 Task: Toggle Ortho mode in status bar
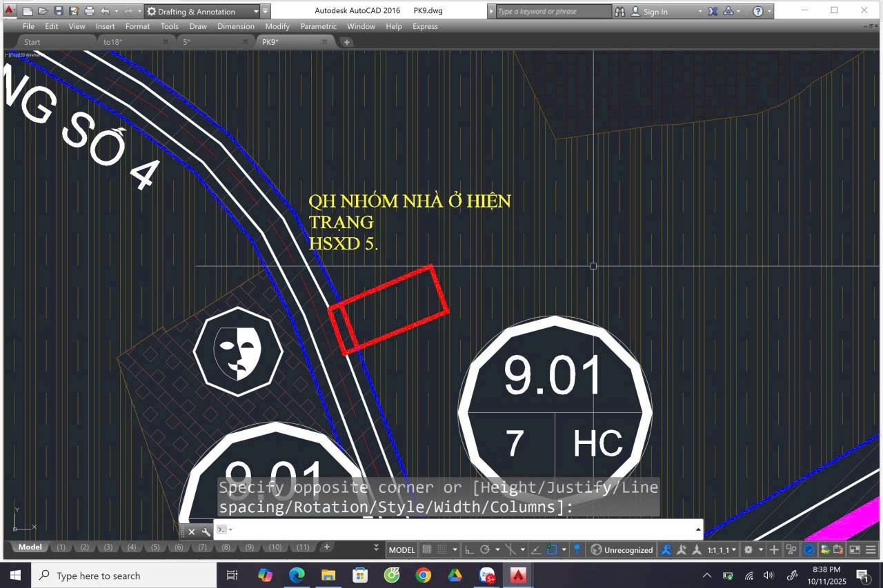(469, 549)
